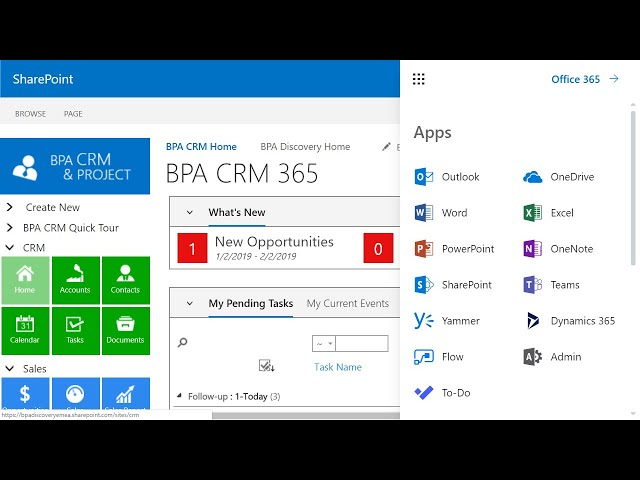640x480 pixels.
Task: Open the green Home CRM tile
Action: click(x=25, y=280)
